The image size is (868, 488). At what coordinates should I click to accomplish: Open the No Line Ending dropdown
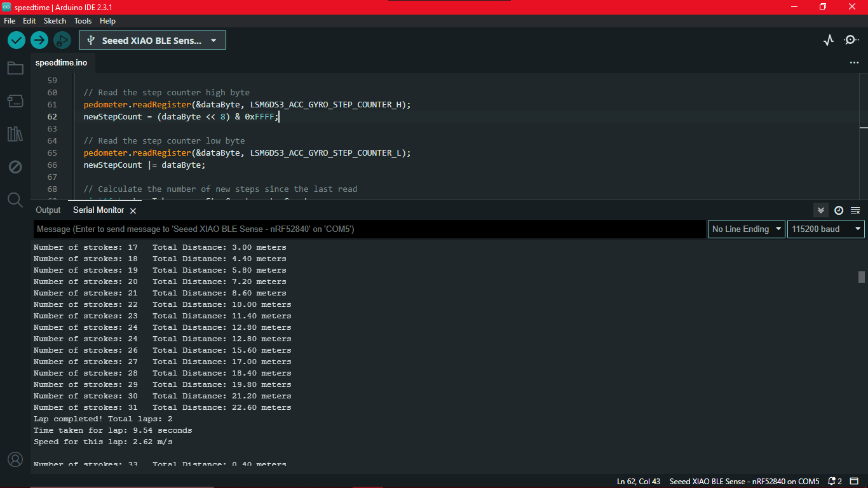(x=747, y=229)
